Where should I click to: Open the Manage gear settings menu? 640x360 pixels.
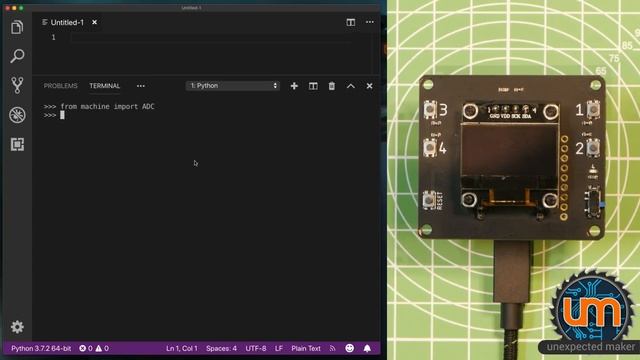17,327
